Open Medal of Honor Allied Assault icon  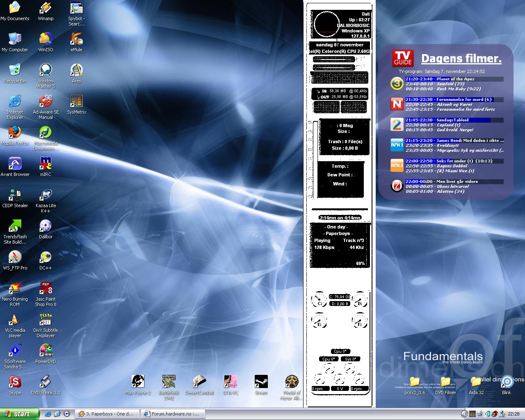click(x=292, y=388)
